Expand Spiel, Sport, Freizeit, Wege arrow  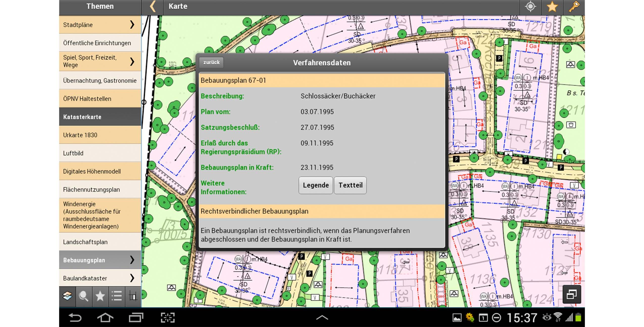[x=132, y=61]
